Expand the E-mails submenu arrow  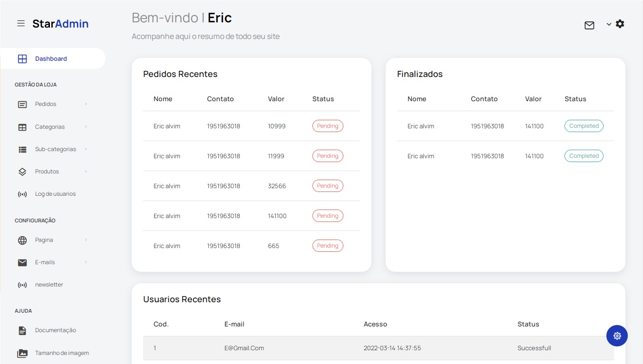pyautogui.click(x=86, y=262)
